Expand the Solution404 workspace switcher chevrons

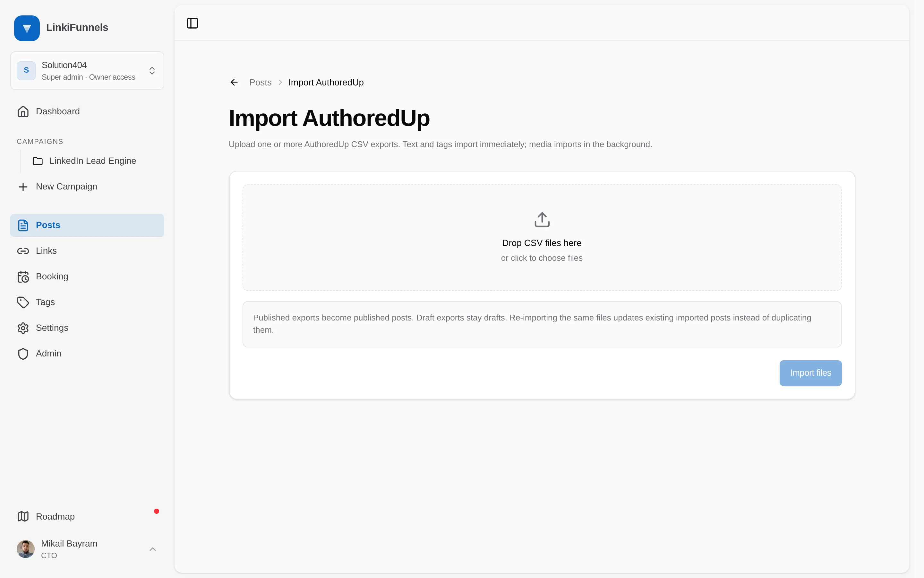tap(152, 70)
